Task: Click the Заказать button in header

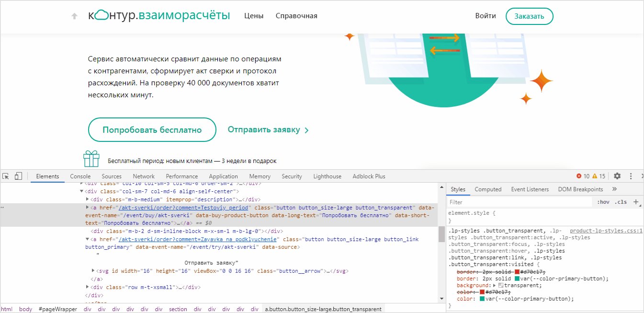Action: click(529, 16)
